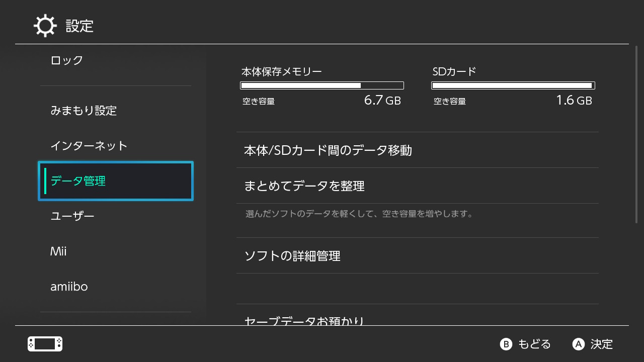Select ロック in the sidebar

(67, 60)
